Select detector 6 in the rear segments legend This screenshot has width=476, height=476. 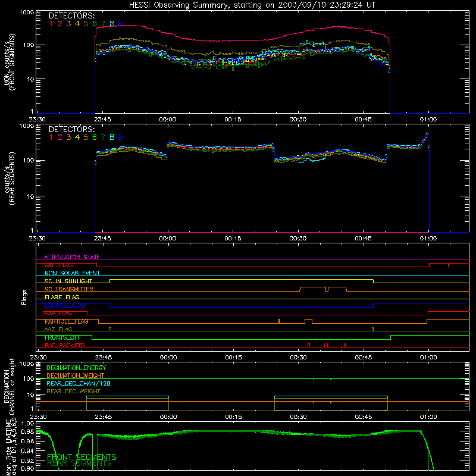click(95, 137)
